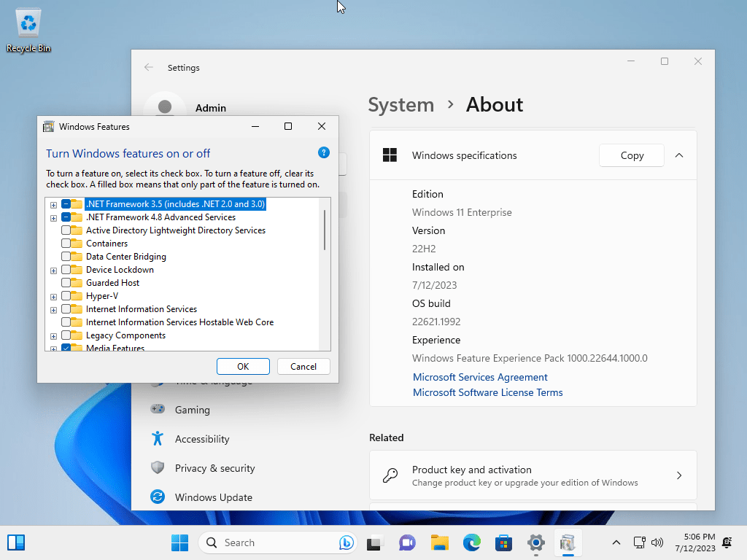Open the Windows Update settings category
The image size is (747, 560).
pyautogui.click(x=214, y=497)
